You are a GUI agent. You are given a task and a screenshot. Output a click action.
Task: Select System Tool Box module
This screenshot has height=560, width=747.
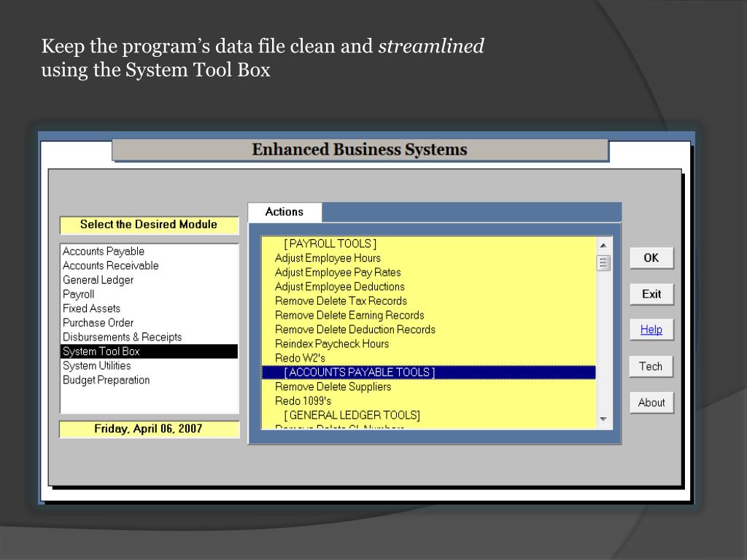[x=150, y=351]
